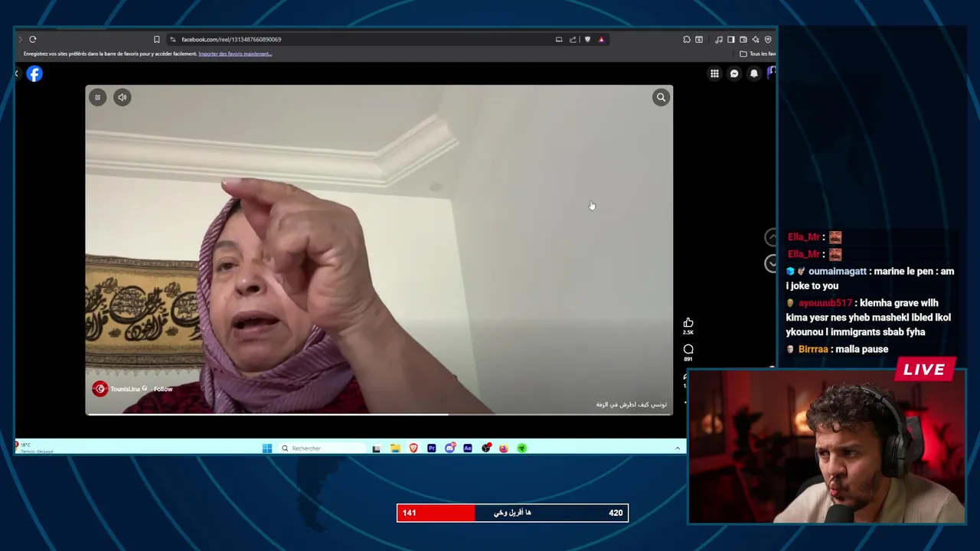The image size is (980, 551).
Task: Pause the Facebook reel video
Action: click(97, 97)
